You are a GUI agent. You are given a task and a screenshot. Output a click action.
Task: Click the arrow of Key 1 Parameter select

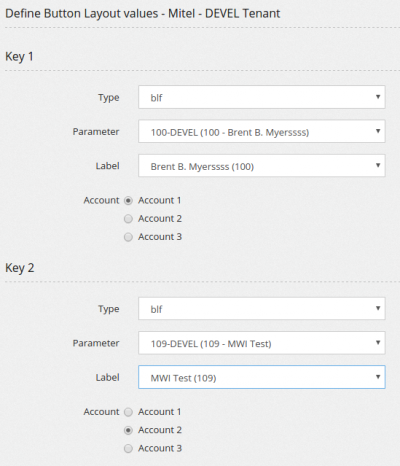point(378,131)
